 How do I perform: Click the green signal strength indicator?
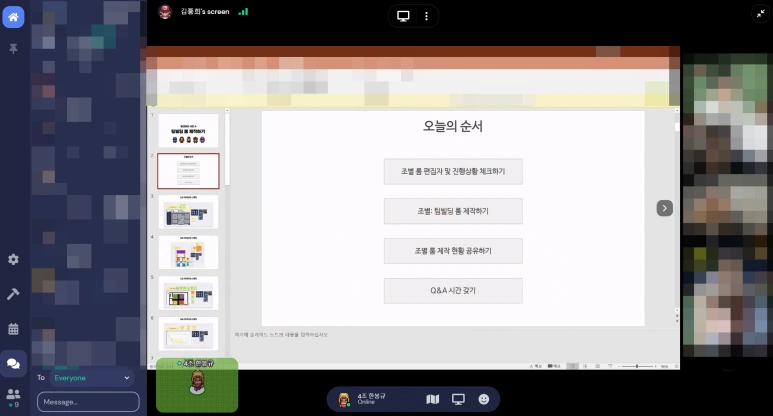243,11
